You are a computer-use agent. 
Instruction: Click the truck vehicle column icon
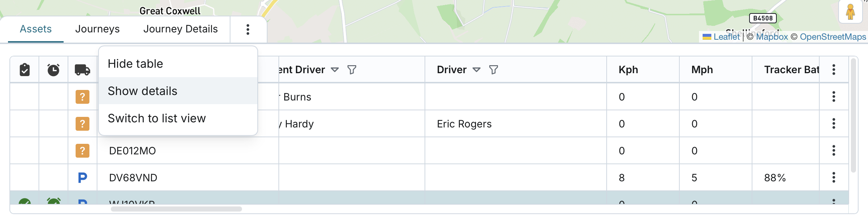coord(83,70)
